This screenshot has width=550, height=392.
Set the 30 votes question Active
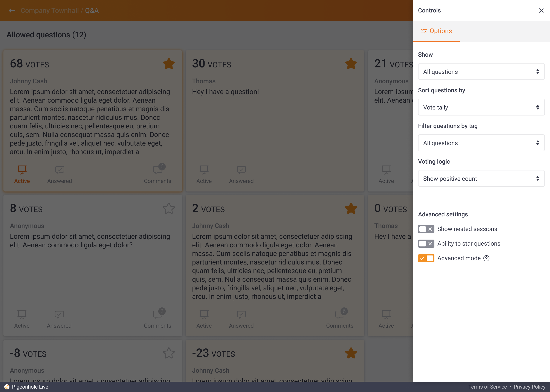pos(204,175)
